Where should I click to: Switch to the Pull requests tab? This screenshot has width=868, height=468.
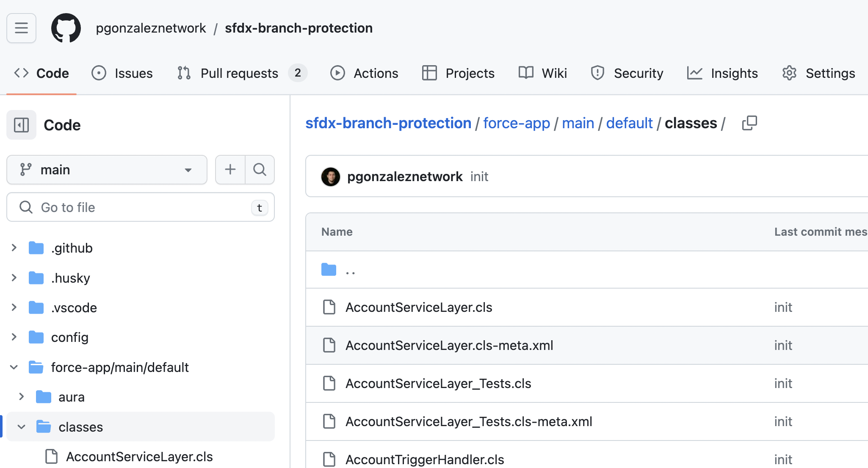point(239,73)
